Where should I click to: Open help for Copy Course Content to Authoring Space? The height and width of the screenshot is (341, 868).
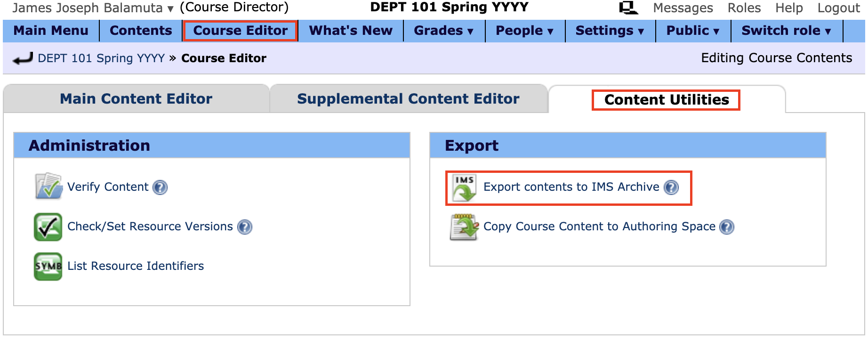tap(727, 227)
